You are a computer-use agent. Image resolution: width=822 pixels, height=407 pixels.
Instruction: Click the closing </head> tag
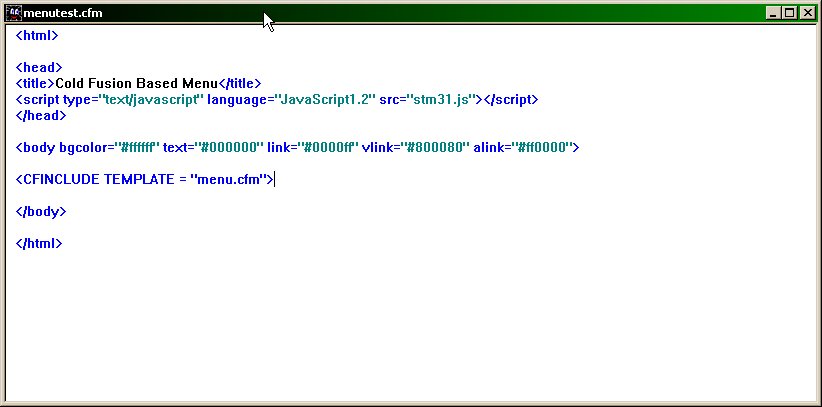tap(41, 116)
